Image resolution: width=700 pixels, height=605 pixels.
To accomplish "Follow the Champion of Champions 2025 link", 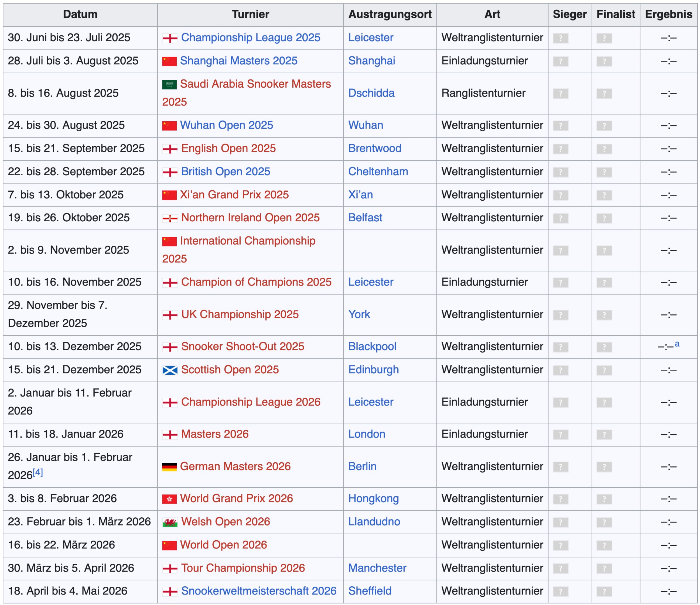I will coord(257,282).
